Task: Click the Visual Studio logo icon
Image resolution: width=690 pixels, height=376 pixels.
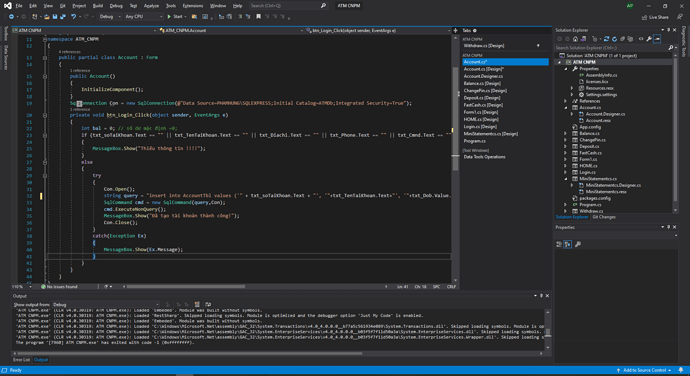Action: (7, 6)
